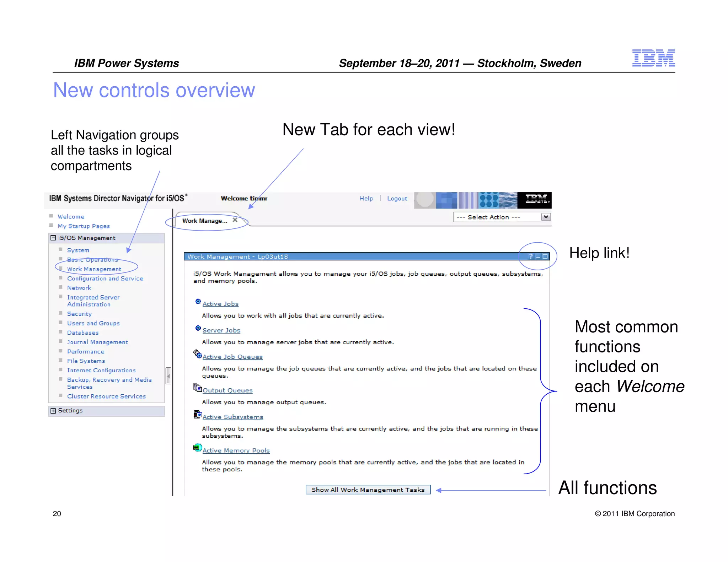Click the Logout link

coord(397,198)
